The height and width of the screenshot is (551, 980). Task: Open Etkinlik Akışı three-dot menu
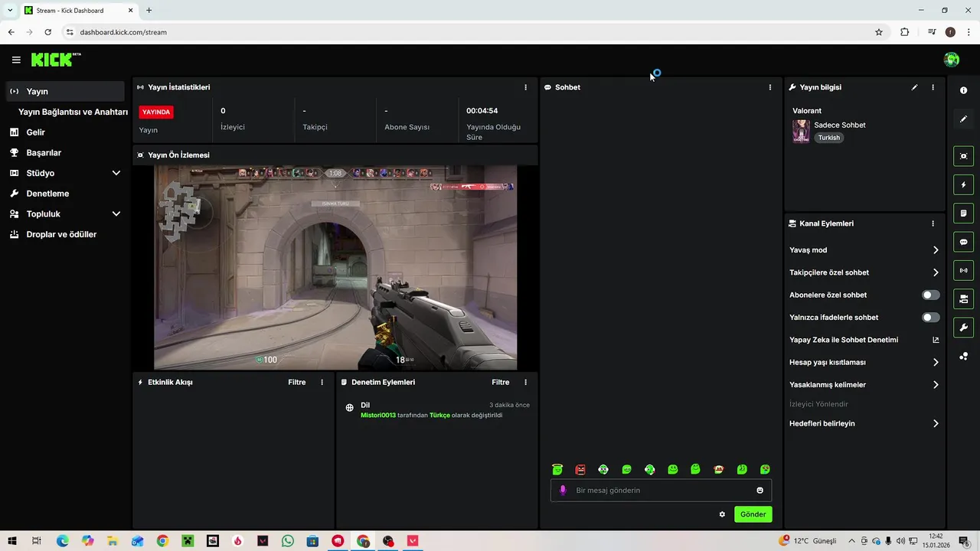point(322,382)
